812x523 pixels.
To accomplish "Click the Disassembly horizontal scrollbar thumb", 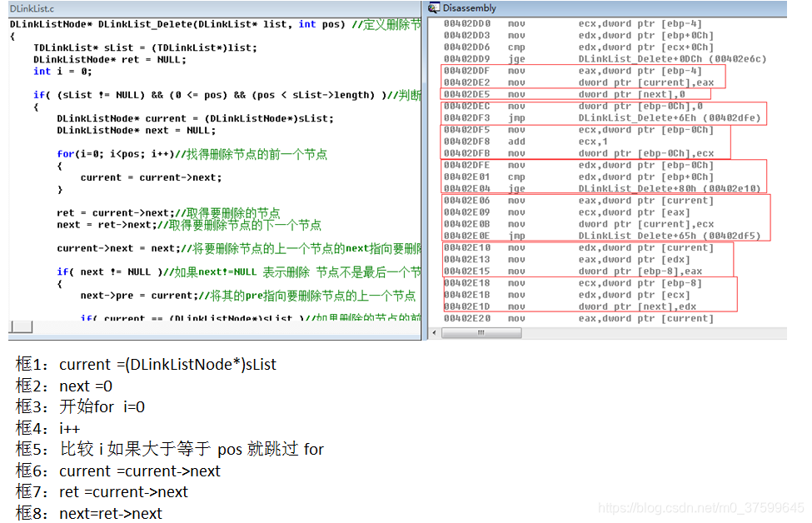I will (x=481, y=333).
